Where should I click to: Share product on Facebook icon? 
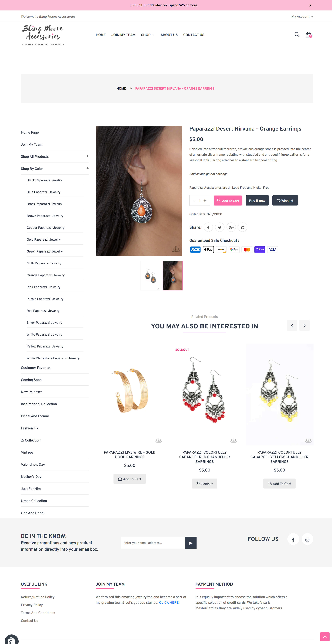[x=208, y=227]
